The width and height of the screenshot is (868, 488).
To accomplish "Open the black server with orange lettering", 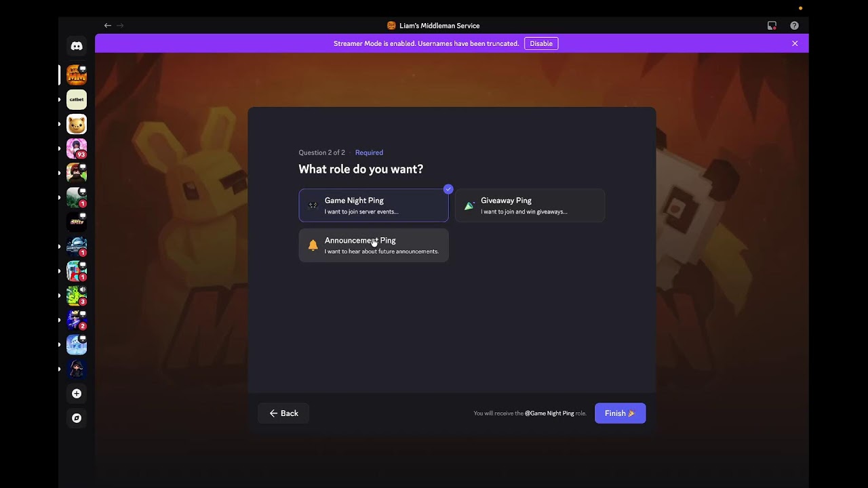I will [x=77, y=222].
